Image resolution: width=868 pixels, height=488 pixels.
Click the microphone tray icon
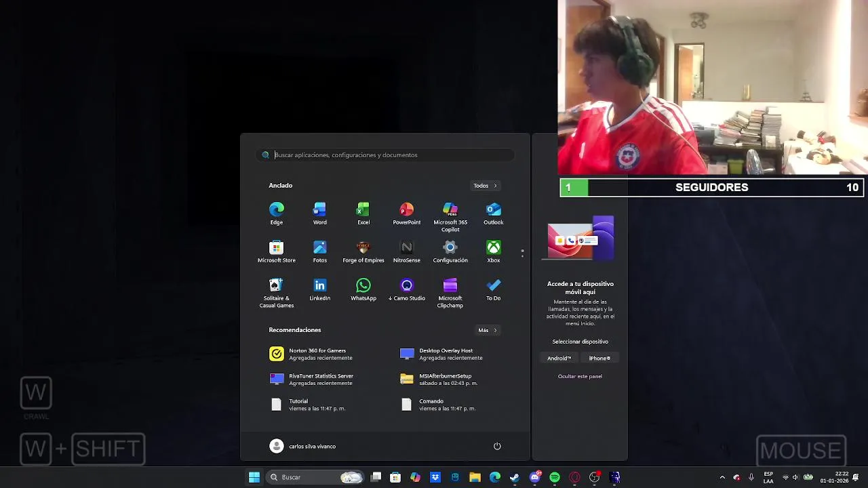[x=751, y=477]
